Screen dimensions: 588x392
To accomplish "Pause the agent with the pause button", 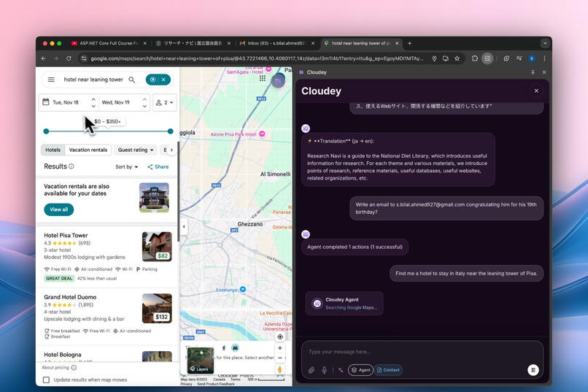I will tap(533, 370).
